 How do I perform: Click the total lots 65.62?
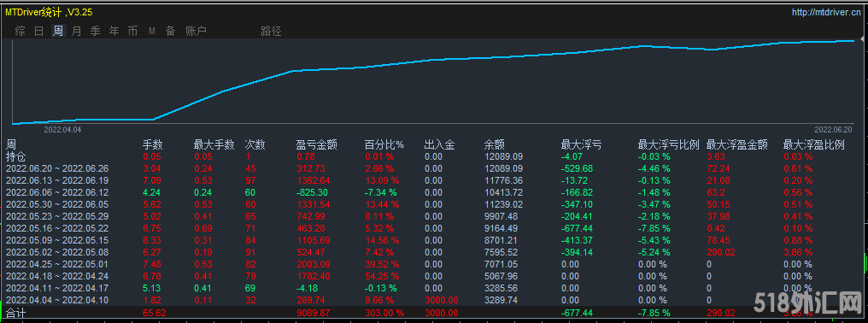pyautogui.click(x=155, y=313)
